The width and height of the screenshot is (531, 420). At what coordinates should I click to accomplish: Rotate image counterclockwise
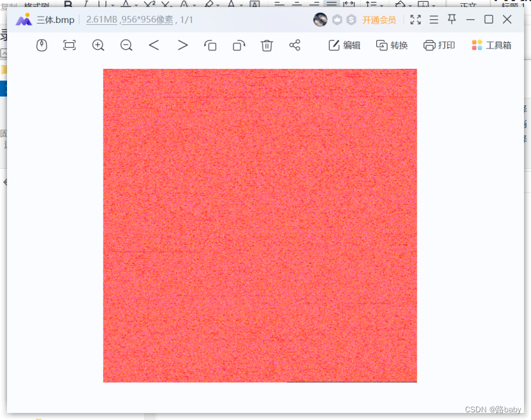point(210,45)
